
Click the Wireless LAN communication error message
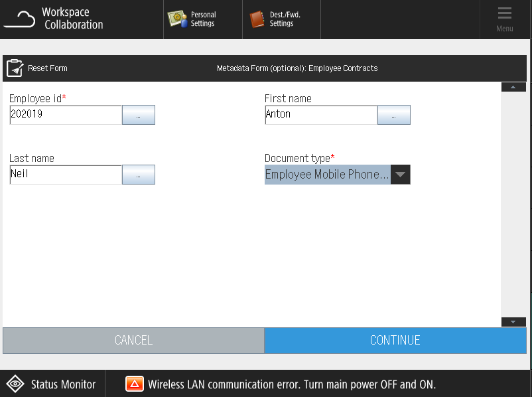(292, 384)
